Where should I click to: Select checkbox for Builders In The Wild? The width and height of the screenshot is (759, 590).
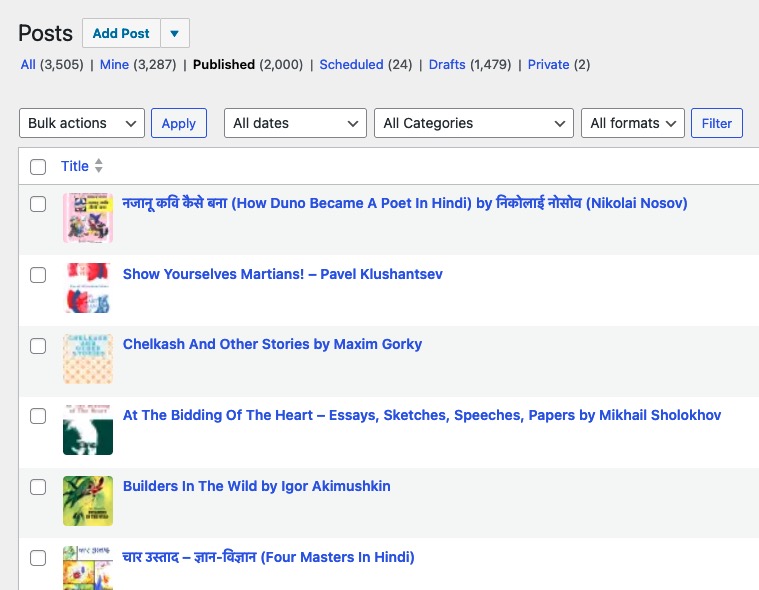(x=38, y=488)
